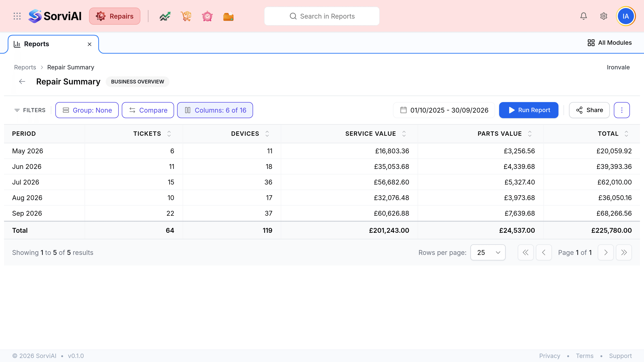Open the orange wallet module icon

[x=228, y=16]
